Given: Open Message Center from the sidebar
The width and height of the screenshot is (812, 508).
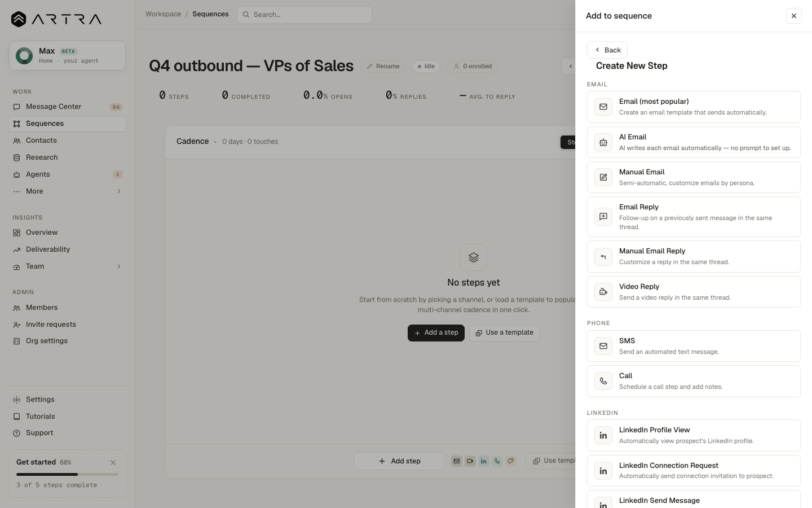Looking at the screenshot, I should pyautogui.click(x=68, y=107).
